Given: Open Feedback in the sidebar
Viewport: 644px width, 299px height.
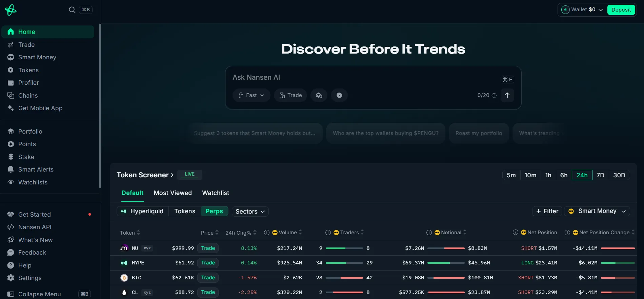Looking at the screenshot, I should tap(47, 253).
